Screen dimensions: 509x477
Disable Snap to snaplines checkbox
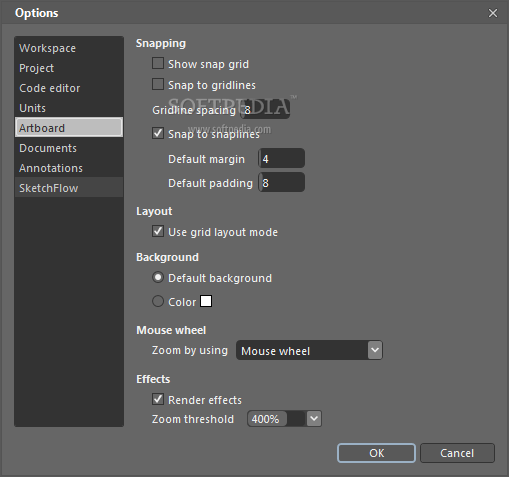(x=158, y=133)
